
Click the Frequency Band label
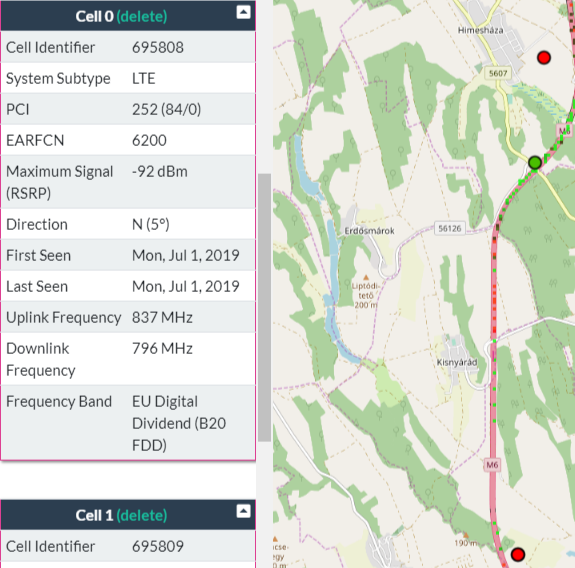[59, 402]
